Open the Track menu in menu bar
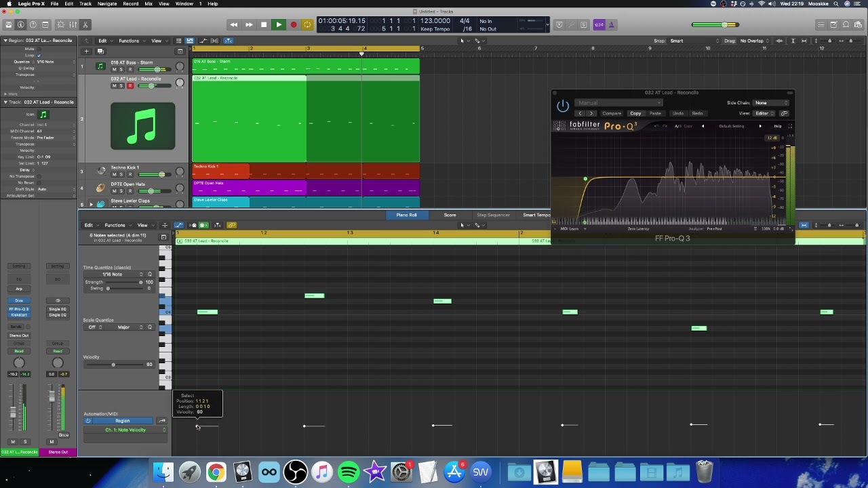The image size is (868, 488). [85, 3]
